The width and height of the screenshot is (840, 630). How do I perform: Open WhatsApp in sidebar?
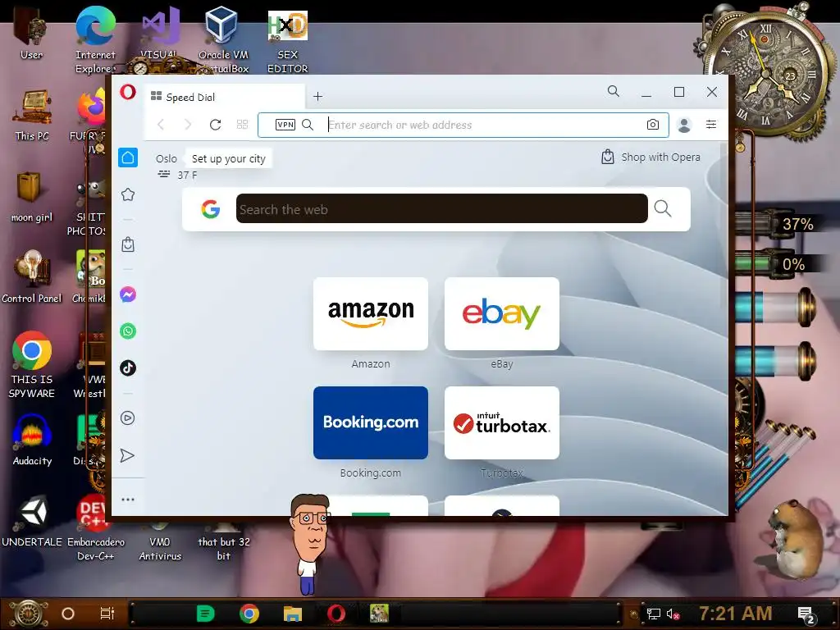pos(128,331)
